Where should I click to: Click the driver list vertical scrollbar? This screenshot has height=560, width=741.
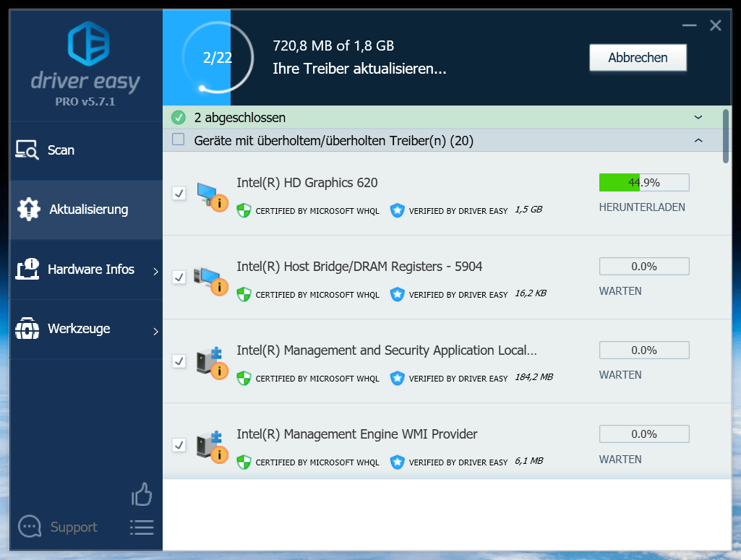click(x=726, y=136)
